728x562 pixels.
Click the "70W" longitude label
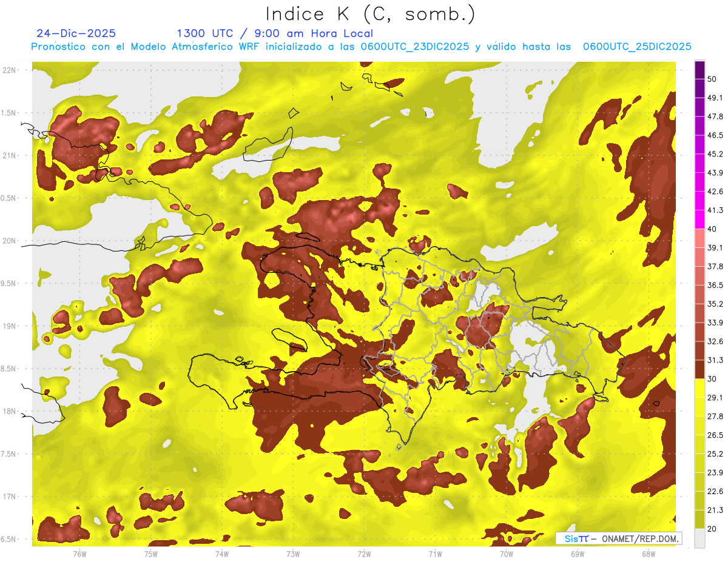coord(507,554)
